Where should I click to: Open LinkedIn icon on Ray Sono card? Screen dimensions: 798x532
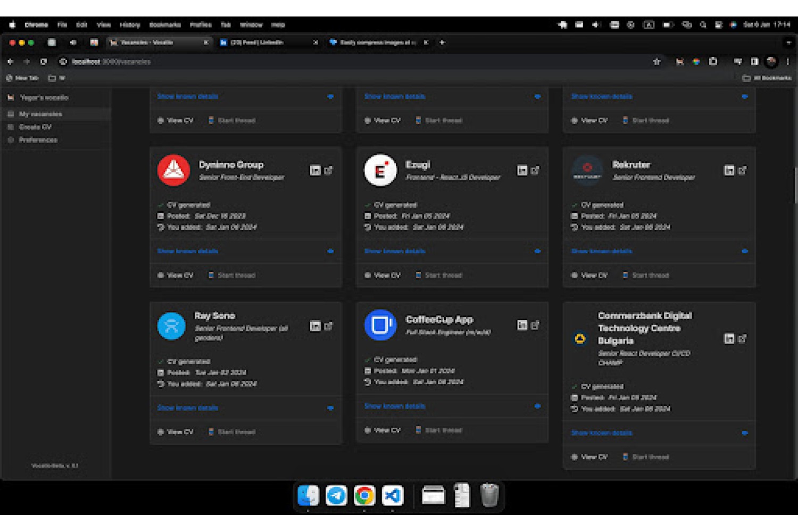click(315, 326)
